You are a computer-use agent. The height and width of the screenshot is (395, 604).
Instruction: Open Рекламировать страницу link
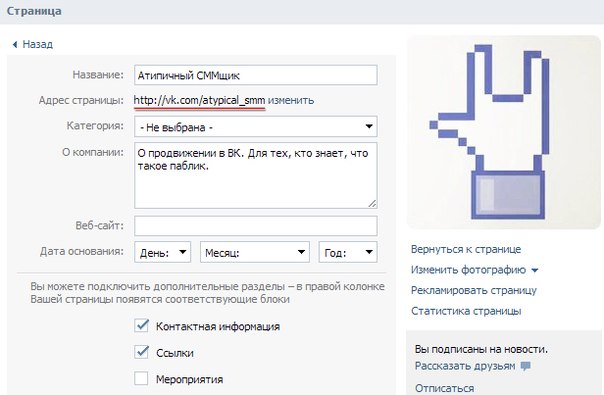474,290
